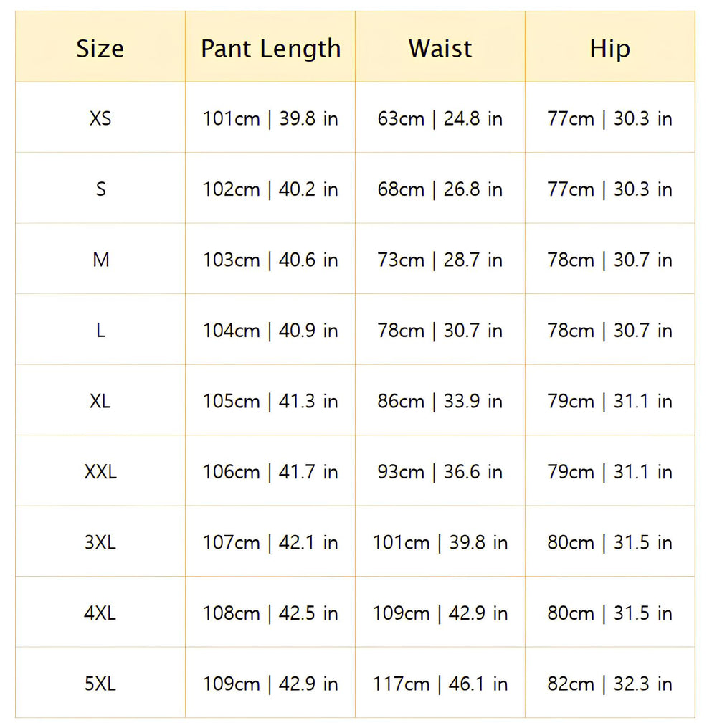Click the M waist 73cm cell
Screen dimensions: 717x728
point(440,260)
